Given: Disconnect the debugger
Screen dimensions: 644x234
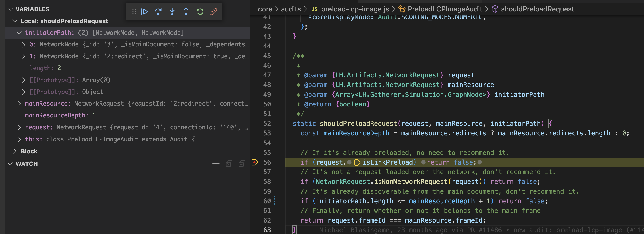Looking at the screenshot, I should point(214,11).
